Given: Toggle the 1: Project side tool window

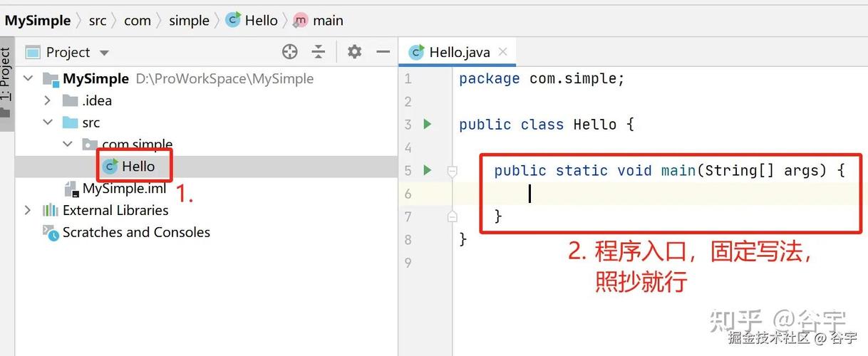Looking at the screenshot, I should point(6,78).
